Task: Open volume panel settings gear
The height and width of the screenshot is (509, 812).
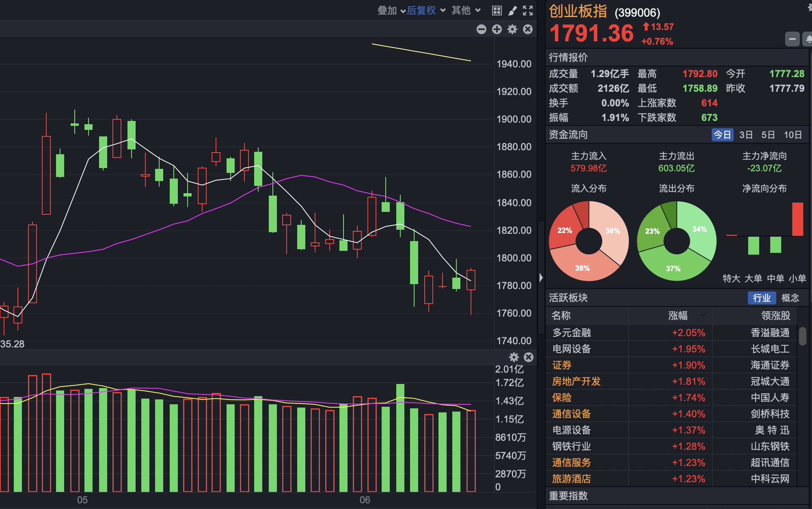Action: (514, 357)
